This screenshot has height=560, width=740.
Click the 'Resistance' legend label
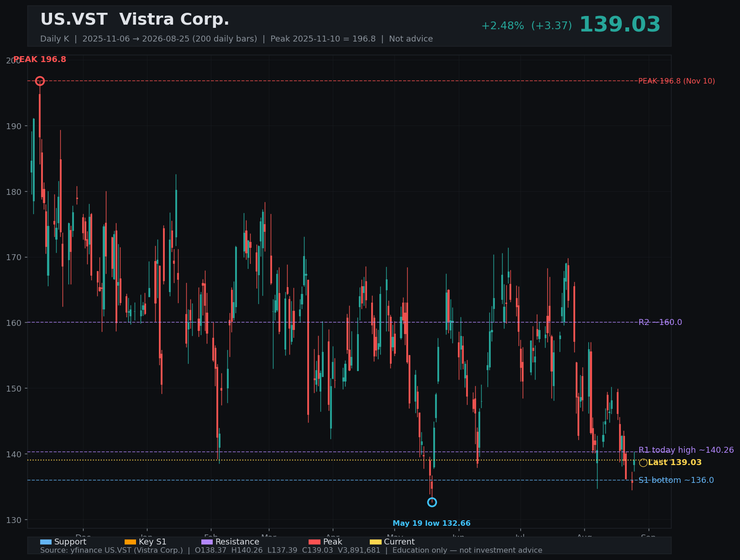(x=237, y=542)
